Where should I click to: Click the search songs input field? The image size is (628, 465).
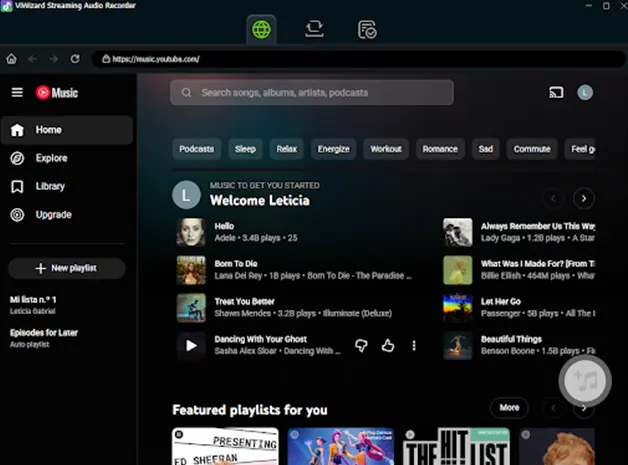[312, 93]
